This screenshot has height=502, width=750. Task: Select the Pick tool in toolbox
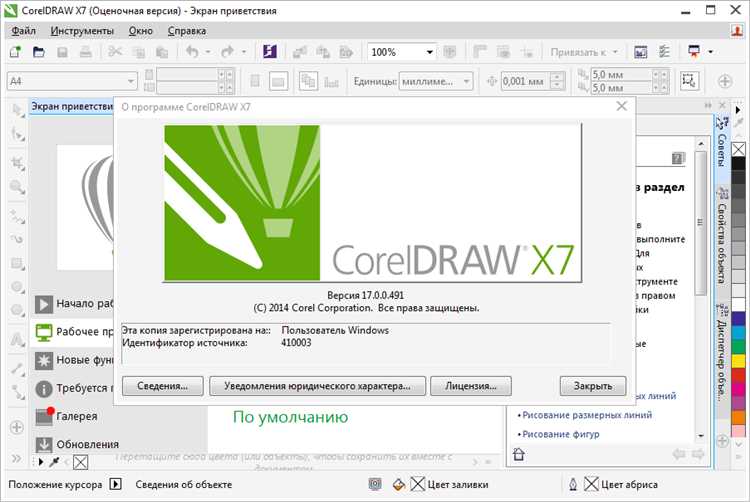pyautogui.click(x=18, y=110)
